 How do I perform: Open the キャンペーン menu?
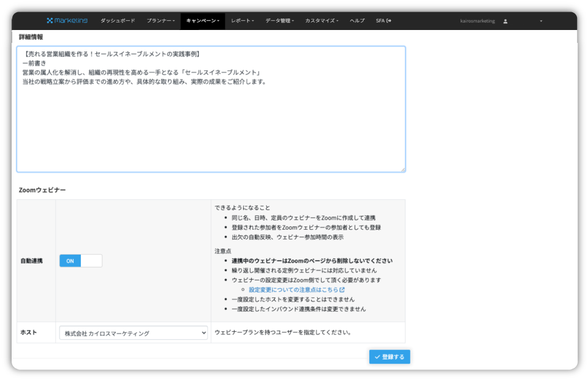pos(202,20)
